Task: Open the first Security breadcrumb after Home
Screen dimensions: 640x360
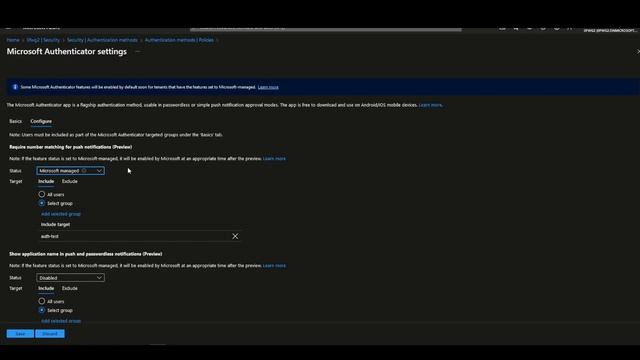Action: click(x=43, y=40)
